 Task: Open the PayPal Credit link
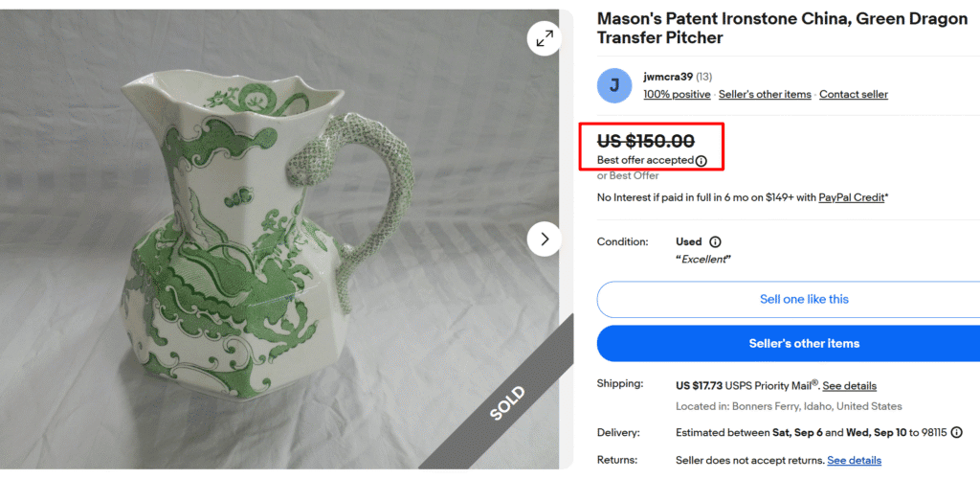tap(851, 197)
